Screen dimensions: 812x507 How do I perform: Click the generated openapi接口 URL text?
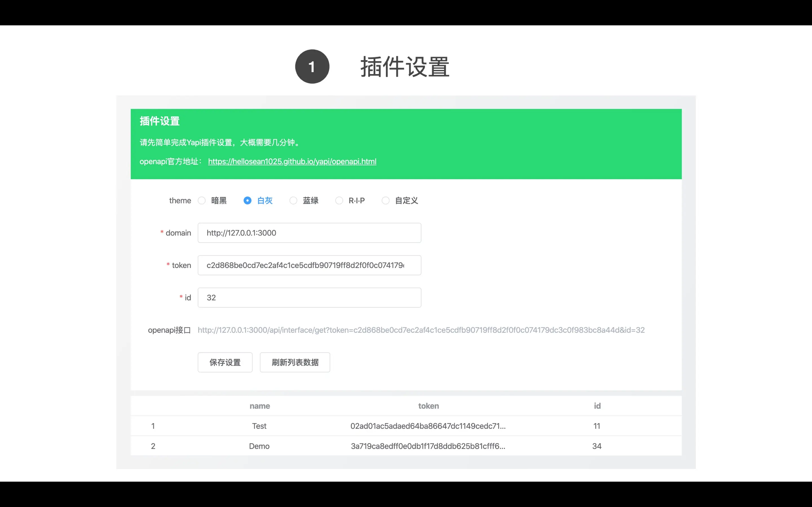(421, 330)
